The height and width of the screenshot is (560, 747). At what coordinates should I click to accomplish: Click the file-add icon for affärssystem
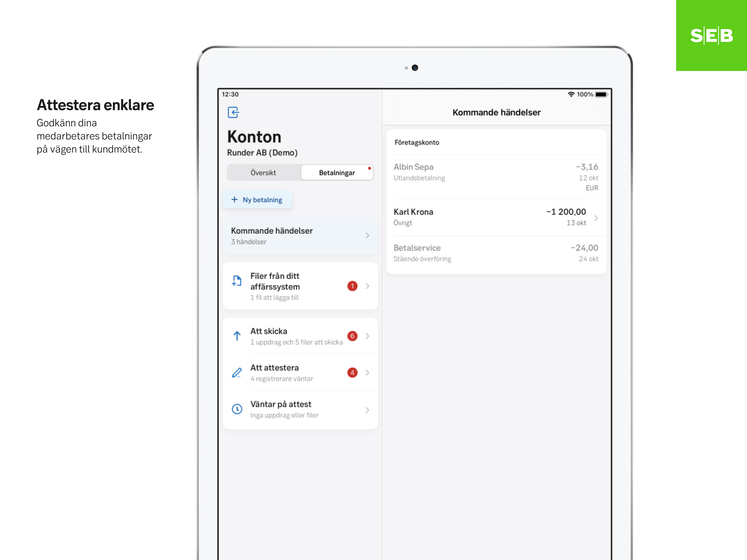(x=237, y=281)
